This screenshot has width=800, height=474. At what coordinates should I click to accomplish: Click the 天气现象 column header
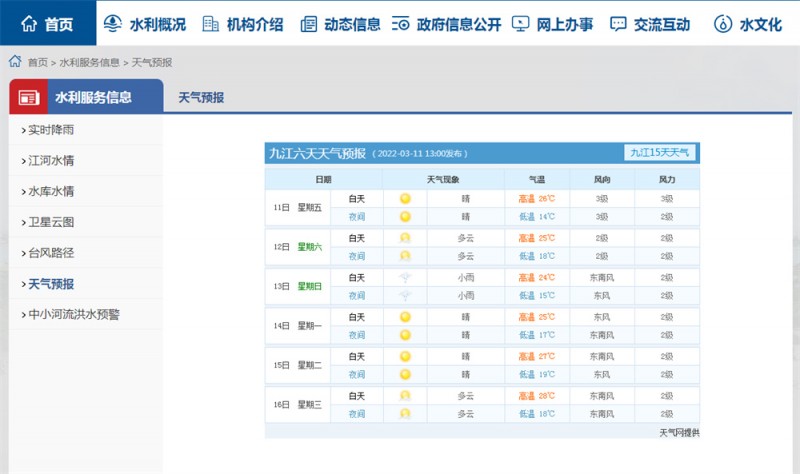click(x=443, y=179)
